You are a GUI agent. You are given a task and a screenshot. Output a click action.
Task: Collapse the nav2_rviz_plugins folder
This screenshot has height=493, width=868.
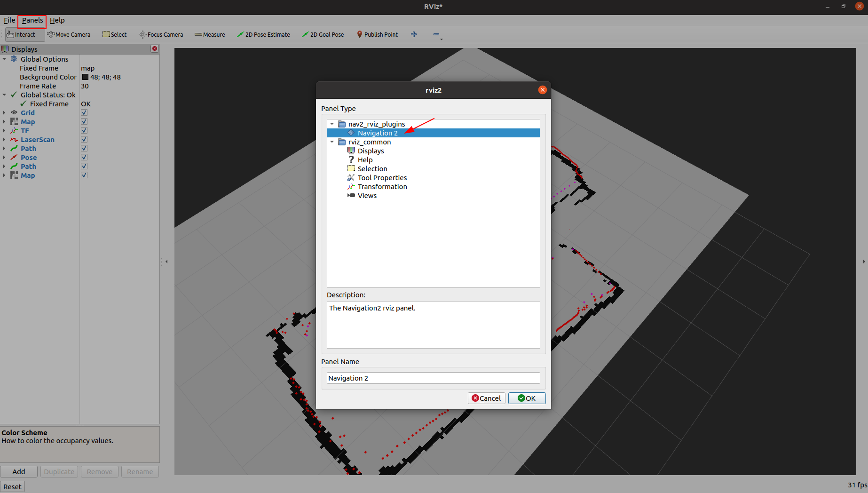coord(332,124)
